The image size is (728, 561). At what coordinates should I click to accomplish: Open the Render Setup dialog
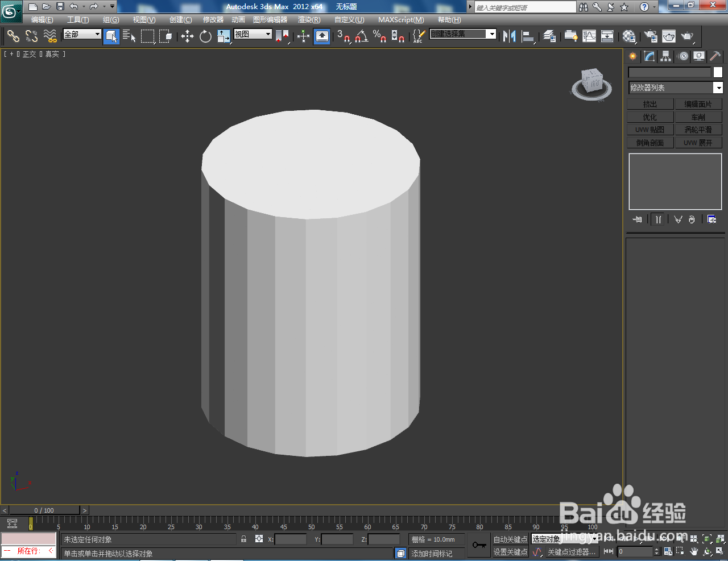pyautogui.click(x=650, y=36)
